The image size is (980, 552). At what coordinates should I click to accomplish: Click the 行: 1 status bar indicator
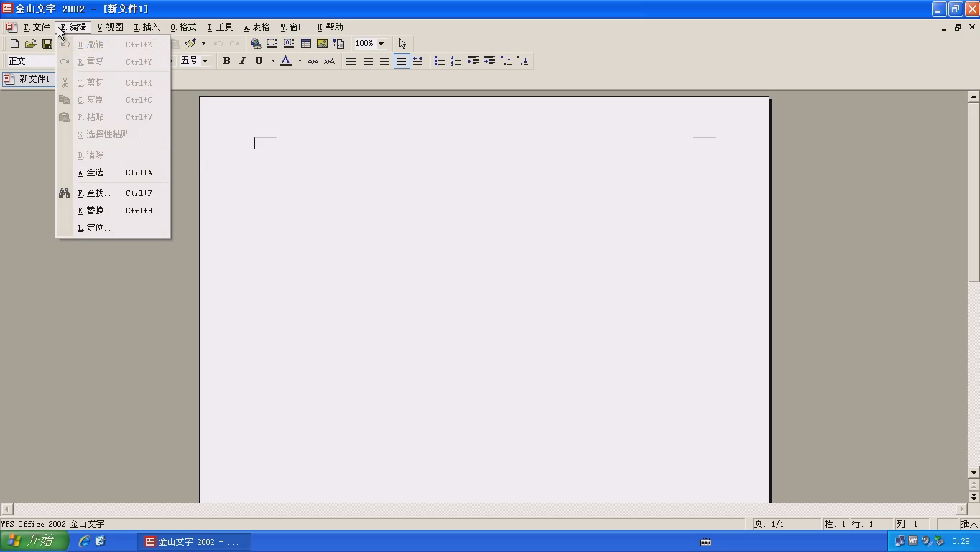click(x=871, y=524)
